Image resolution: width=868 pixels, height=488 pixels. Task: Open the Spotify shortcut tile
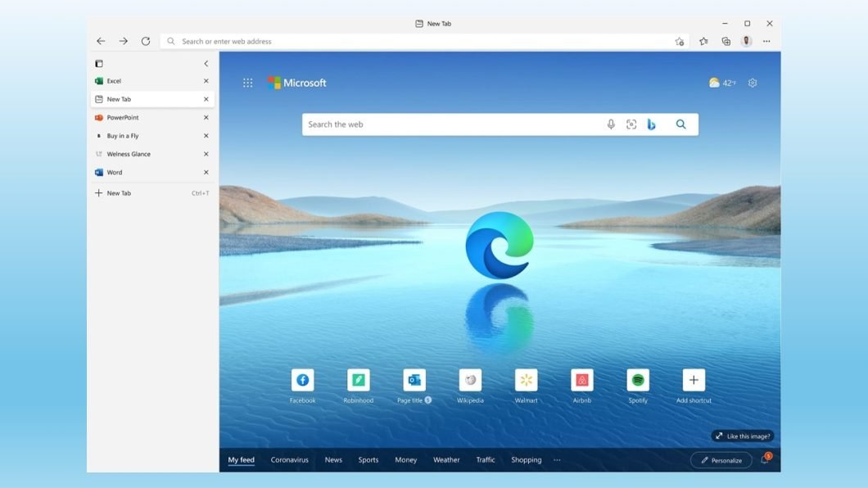coord(637,379)
